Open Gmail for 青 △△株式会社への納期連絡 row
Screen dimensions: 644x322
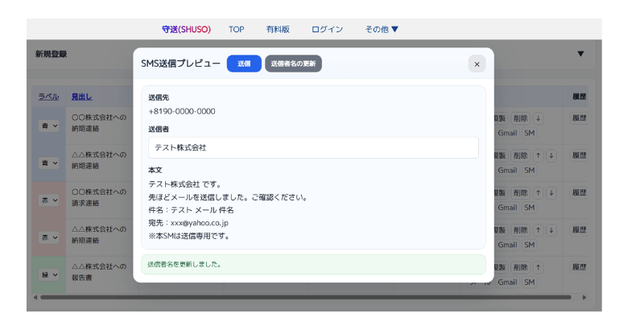(x=507, y=171)
